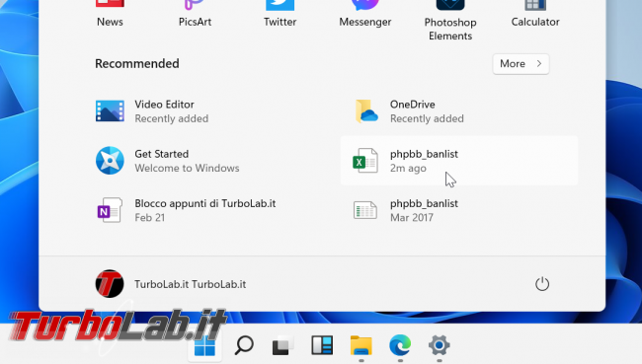The image size is (642, 364).
Task: Click the Feb 21 date label
Action: coord(150,218)
